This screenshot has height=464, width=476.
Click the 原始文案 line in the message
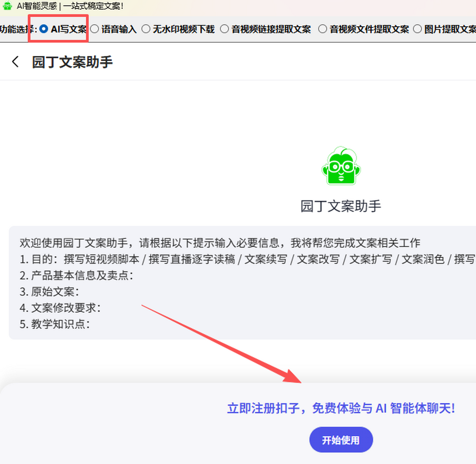pyautogui.click(x=50, y=292)
